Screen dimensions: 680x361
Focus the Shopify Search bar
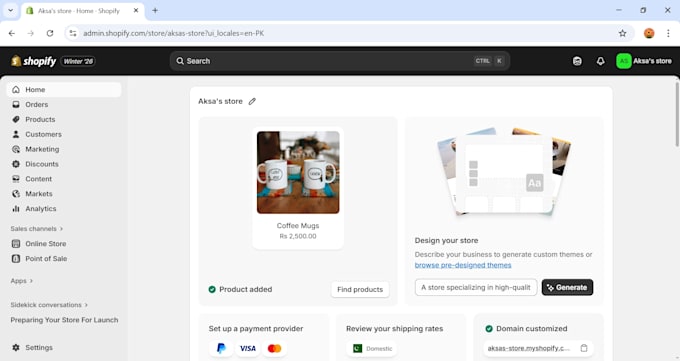340,61
